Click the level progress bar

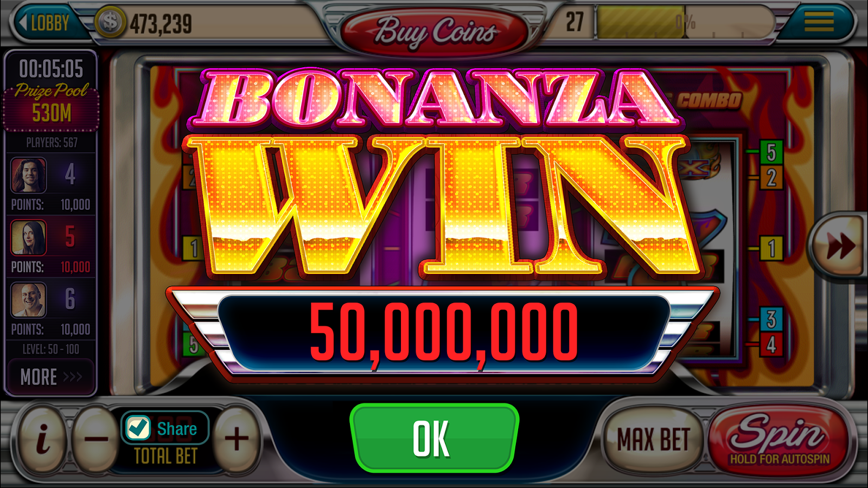pyautogui.click(x=685, y=23)
